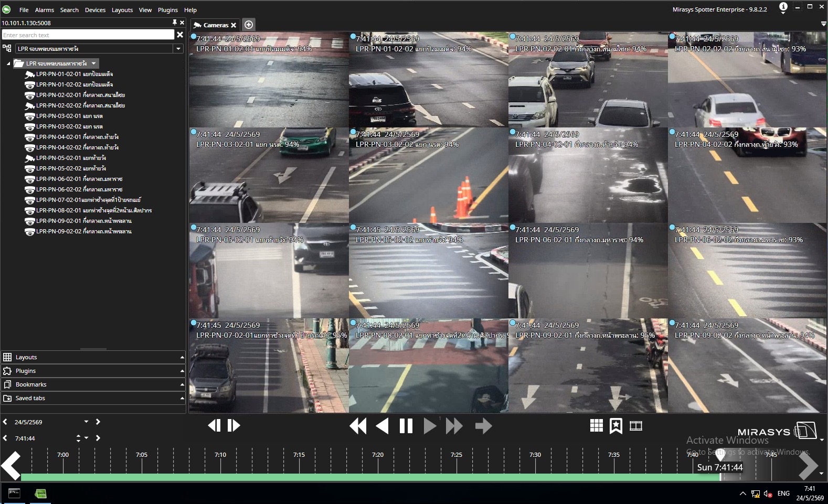Open the info icon in title bar
The width and height of the screenshot is (828, 504).
click(783, 7)
